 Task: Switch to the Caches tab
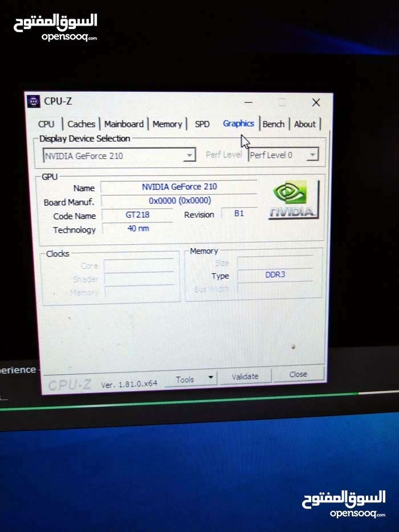point(81,124)
